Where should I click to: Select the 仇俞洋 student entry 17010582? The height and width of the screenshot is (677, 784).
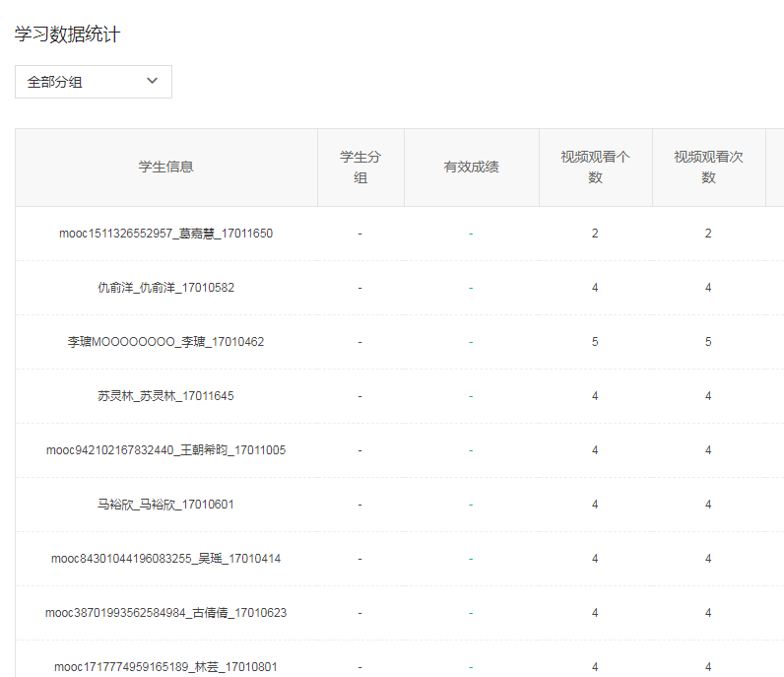coord(165,288)
